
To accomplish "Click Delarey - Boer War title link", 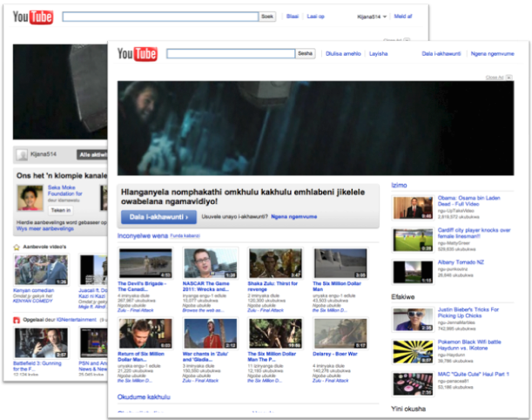I will click(x=335, y=354).
